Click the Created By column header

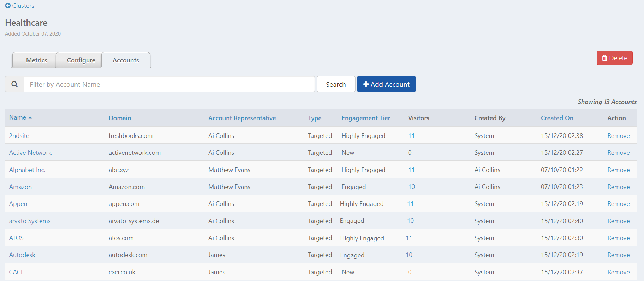tap(490, 118)
